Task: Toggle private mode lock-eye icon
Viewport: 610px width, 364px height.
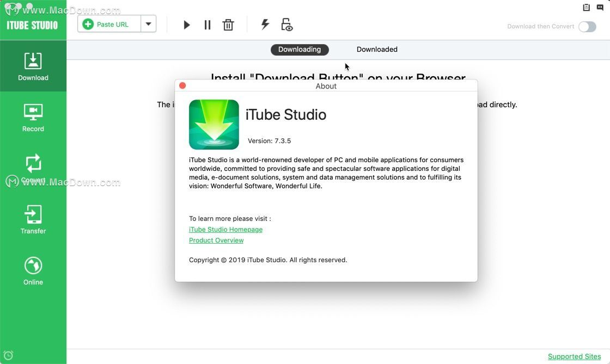Action: click(x=286, y=24)
